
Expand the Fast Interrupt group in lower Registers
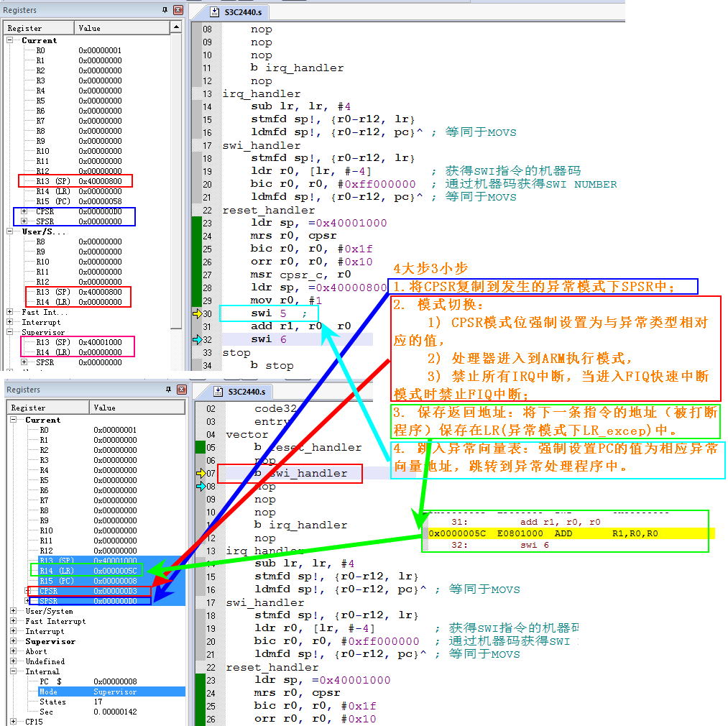coord(14,621)
